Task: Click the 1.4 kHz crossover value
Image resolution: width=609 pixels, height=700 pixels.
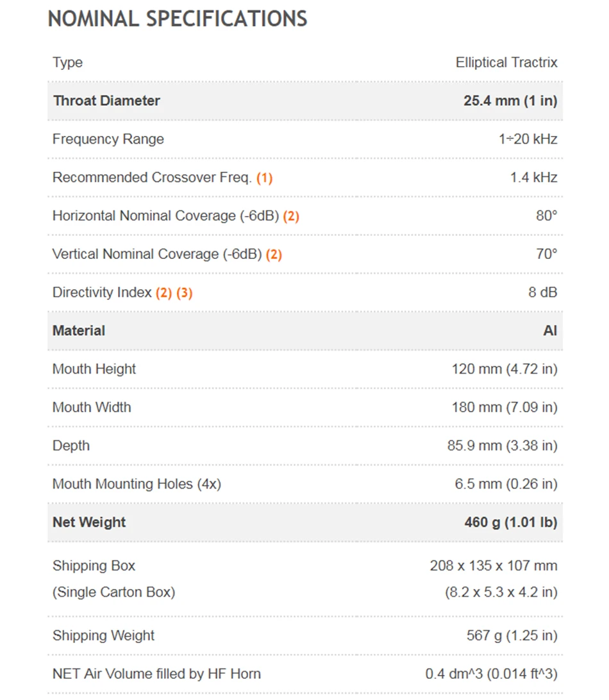Action: tap(533, 178)
